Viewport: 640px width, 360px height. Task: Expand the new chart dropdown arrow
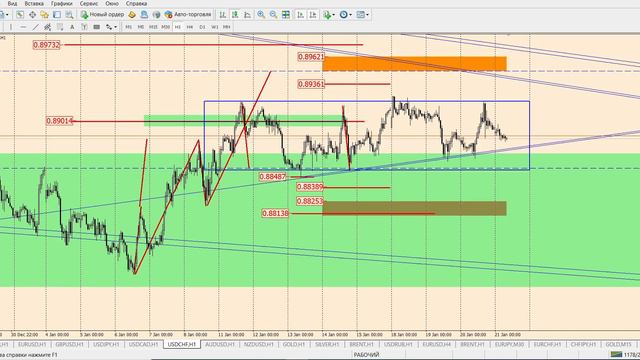coord(7,15)
